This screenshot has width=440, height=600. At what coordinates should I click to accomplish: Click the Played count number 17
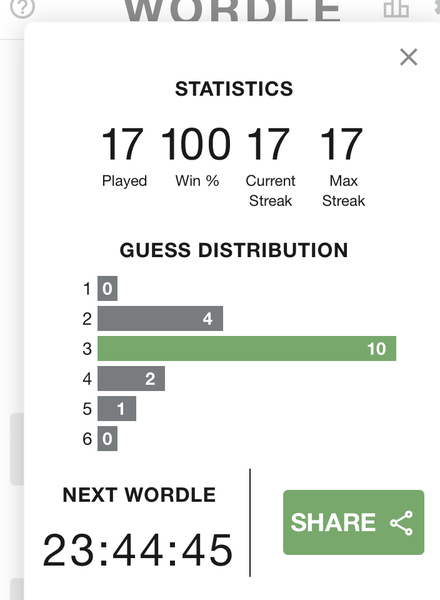123,144
